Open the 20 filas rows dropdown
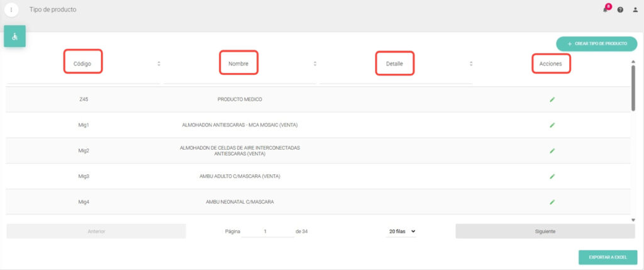Viewport: 644px width, 270px height. [x=402, y=232]
